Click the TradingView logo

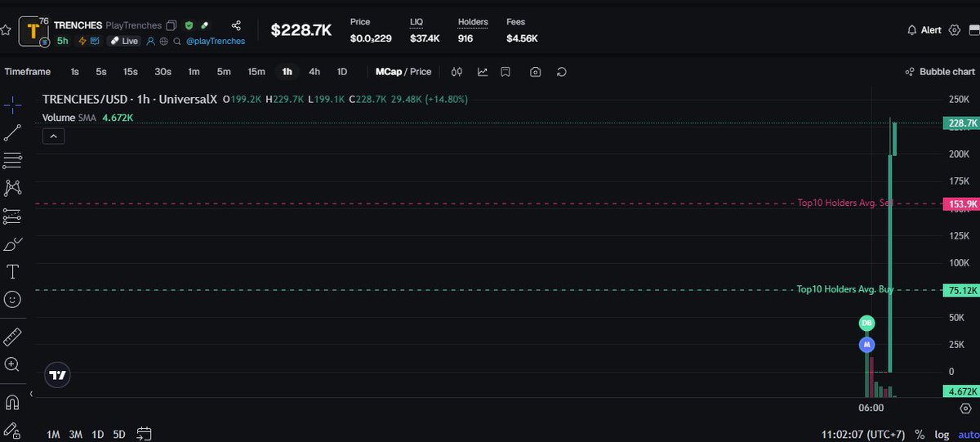[x=57, y=375]
